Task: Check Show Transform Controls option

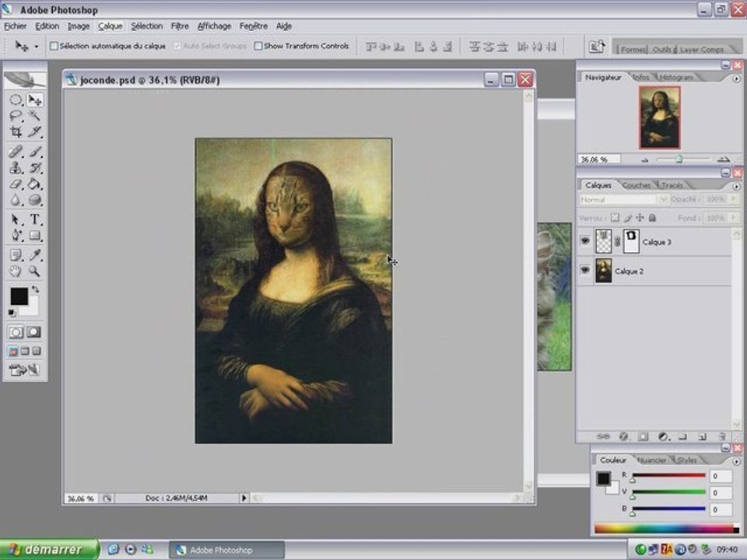Action: click(x=258, y=46)
